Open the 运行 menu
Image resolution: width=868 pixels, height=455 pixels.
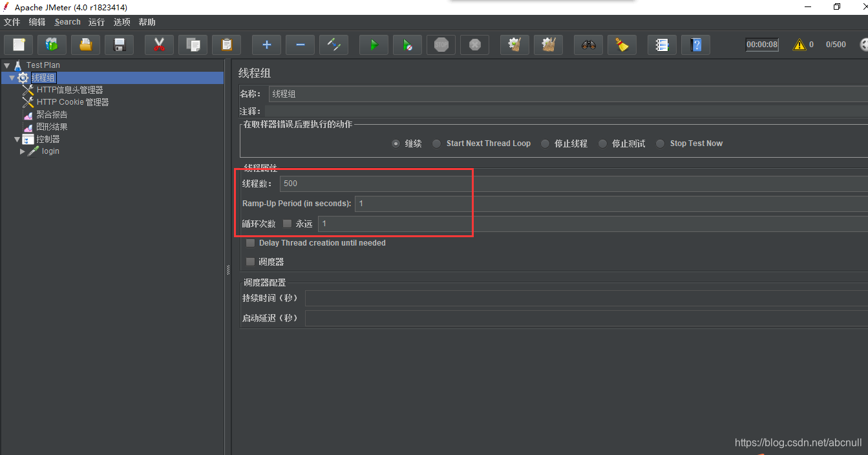[x=96, y=22]
